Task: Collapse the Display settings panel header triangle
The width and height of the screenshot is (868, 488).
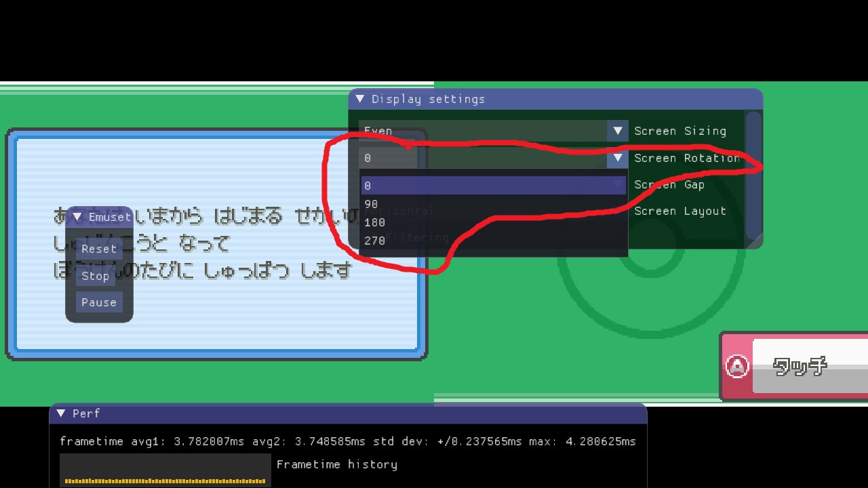Action: [359, 99]
